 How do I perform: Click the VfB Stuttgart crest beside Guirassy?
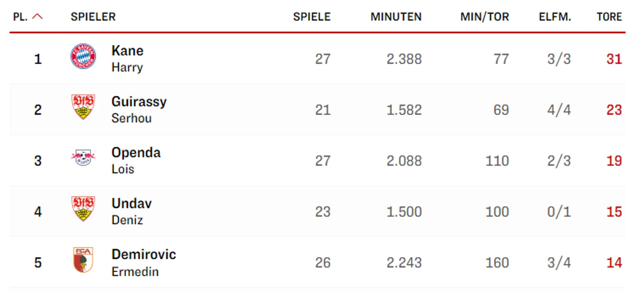83,107
